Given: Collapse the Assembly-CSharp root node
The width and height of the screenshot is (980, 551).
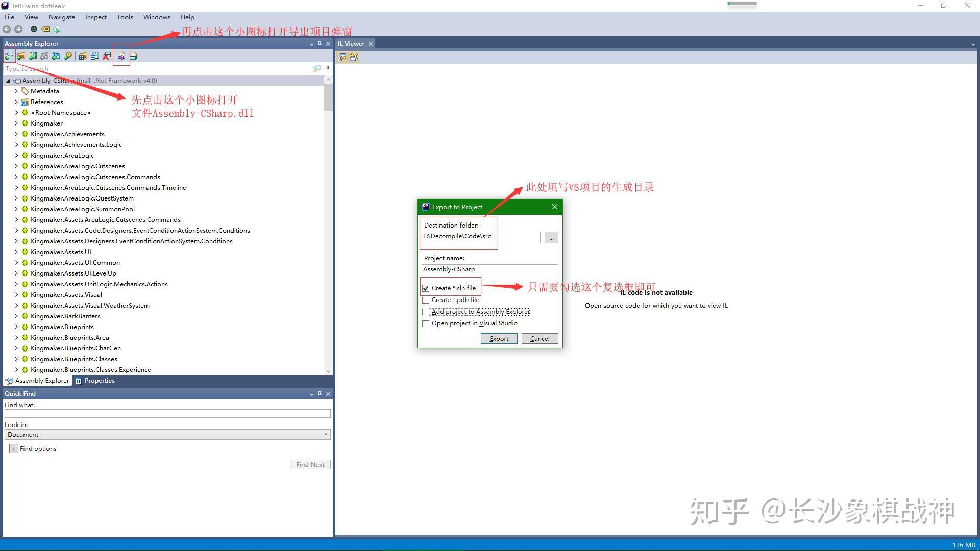Looking at the screenshot, I should pyautogui.click(x=8, y=81).
